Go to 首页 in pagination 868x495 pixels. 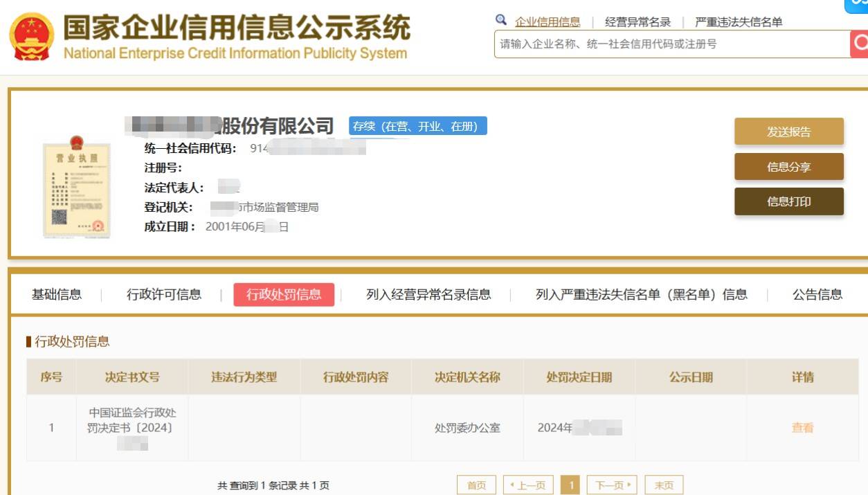tap(476, 485)
